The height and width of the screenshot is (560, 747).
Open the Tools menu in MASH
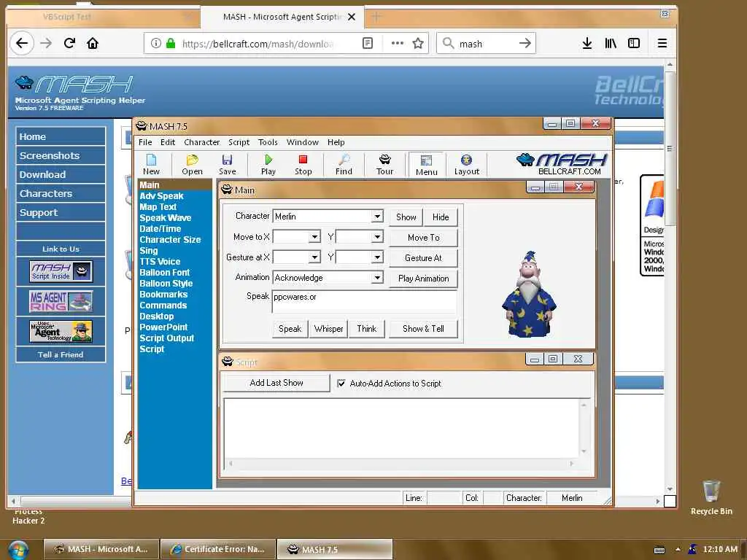(x=268, y=142)
